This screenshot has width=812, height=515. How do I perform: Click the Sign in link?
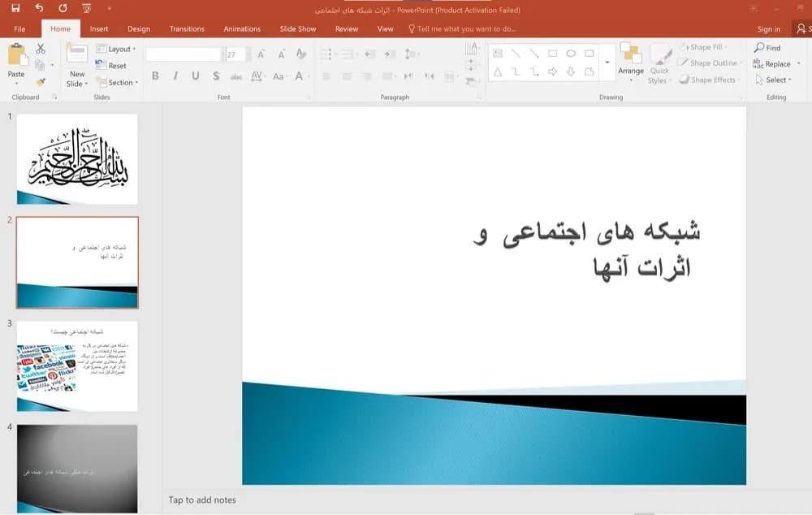pos(768,29)
